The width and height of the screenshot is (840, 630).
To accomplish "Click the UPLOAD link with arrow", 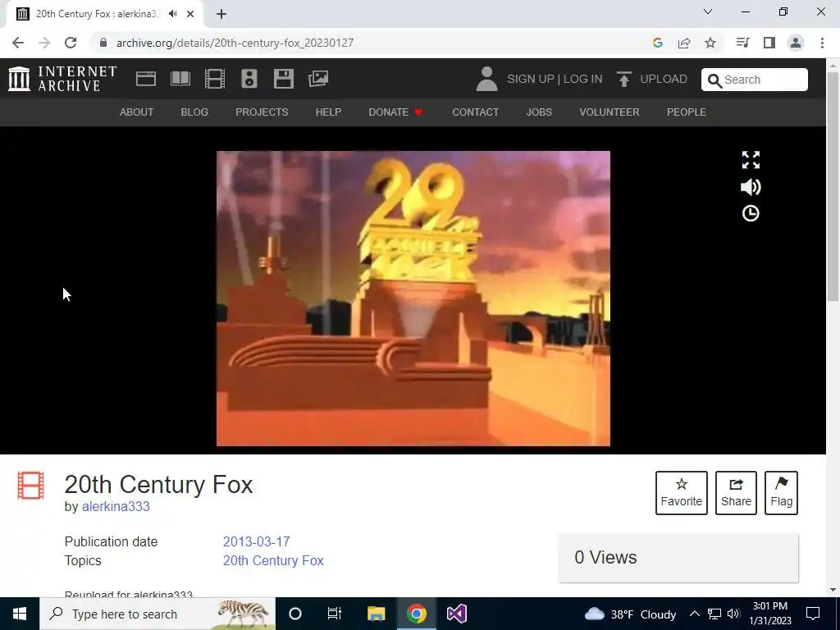I will pyautogui.click(x=652, y=80).
